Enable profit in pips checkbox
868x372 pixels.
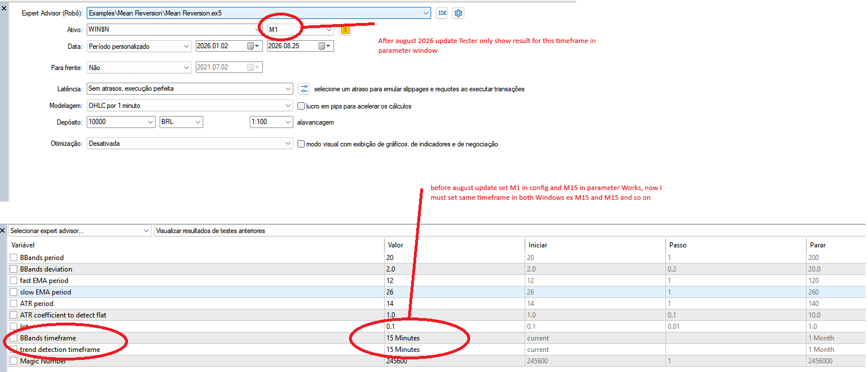pos(301,106)
